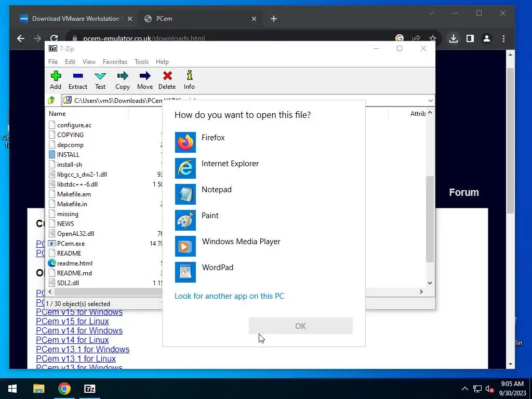The width and height of the screenshot is (532, 399).
Task: Open the File menu in 7-Zip
Action: (x=53, y=62)
